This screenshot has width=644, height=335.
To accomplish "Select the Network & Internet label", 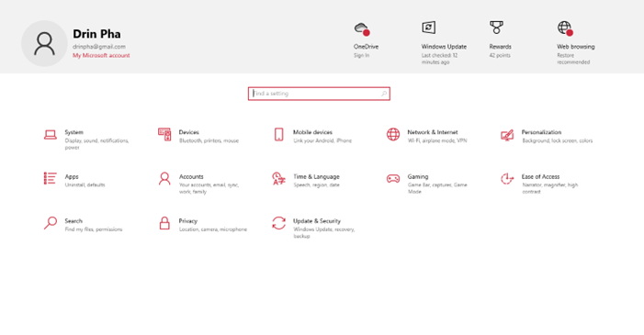I will 433,132.
